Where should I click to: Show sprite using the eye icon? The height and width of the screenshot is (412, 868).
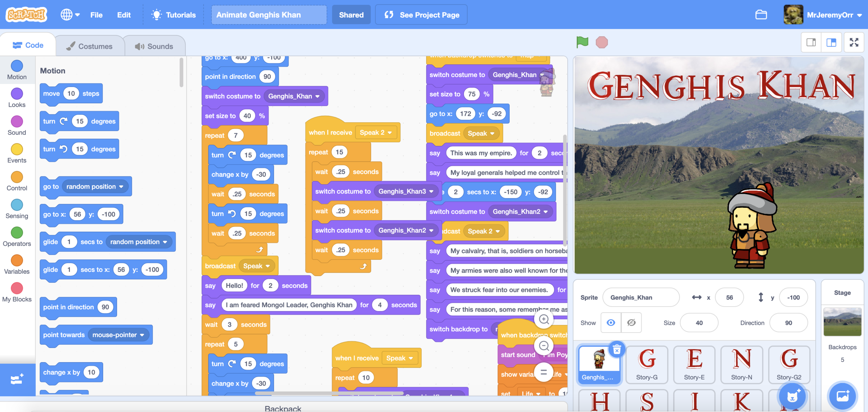point(611,323)
